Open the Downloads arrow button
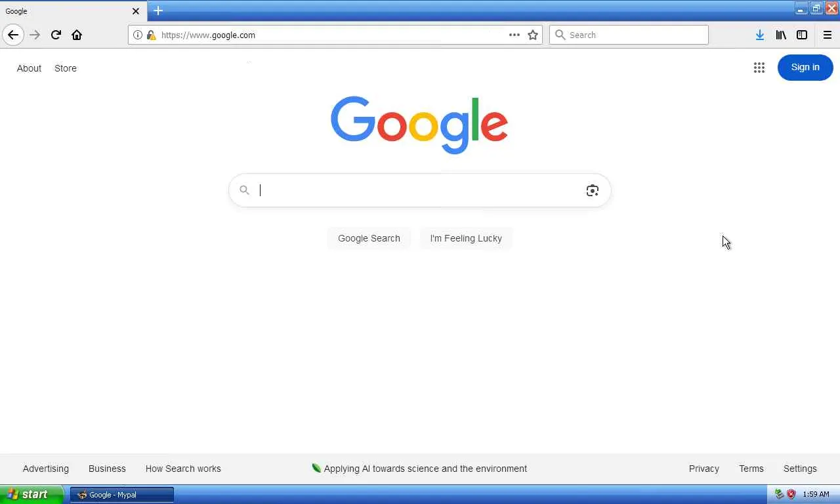The height and width of the screenshot is (504, 840). tap(760, 35)
